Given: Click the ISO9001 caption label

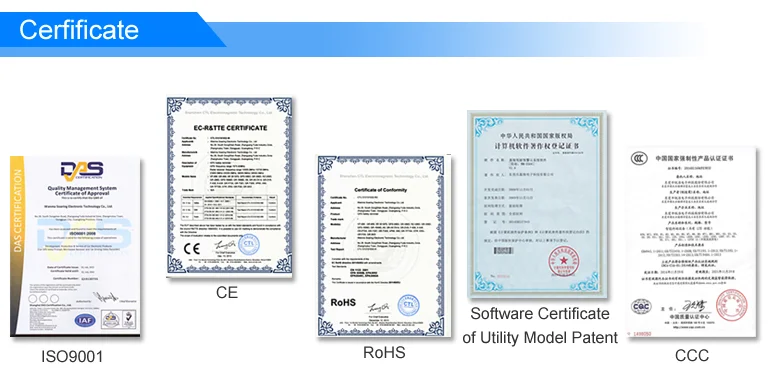Looking at the screenshot, I should pyautogui.click(x=72, y=356).
